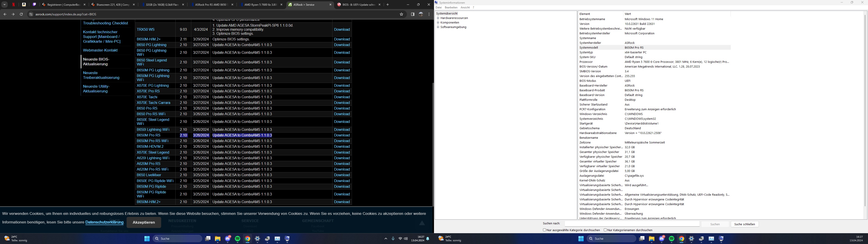The height and width of the screenshot is (244, 868).
Task: Bookmark this page with star icon
Action: [401, 14]
